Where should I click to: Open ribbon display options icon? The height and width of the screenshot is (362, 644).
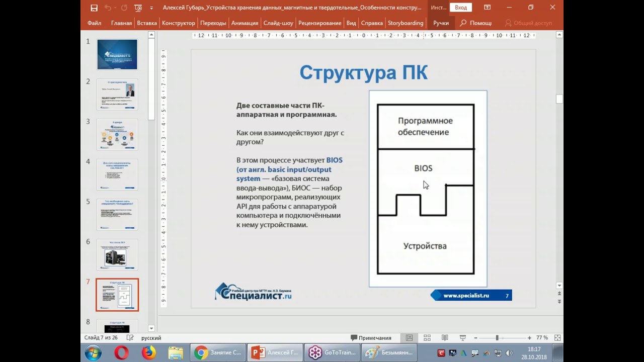pos(487,8)
